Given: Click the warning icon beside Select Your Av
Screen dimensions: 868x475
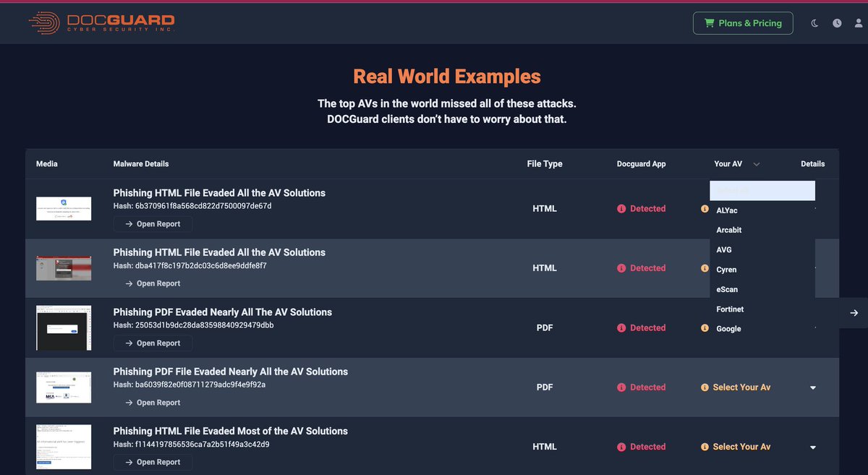Looking at the screenshot, I should pyautogui.click(x=704, y=387).
